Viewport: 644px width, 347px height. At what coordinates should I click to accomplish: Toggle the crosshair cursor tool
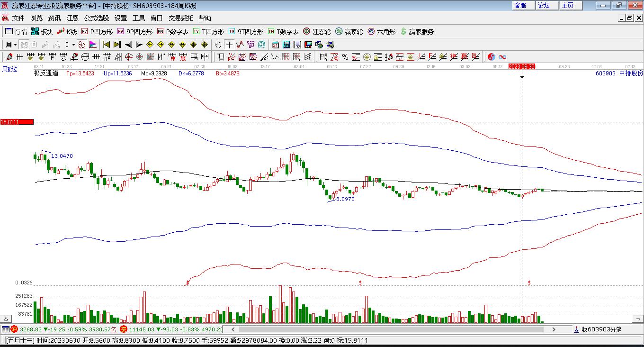(229, 45)
